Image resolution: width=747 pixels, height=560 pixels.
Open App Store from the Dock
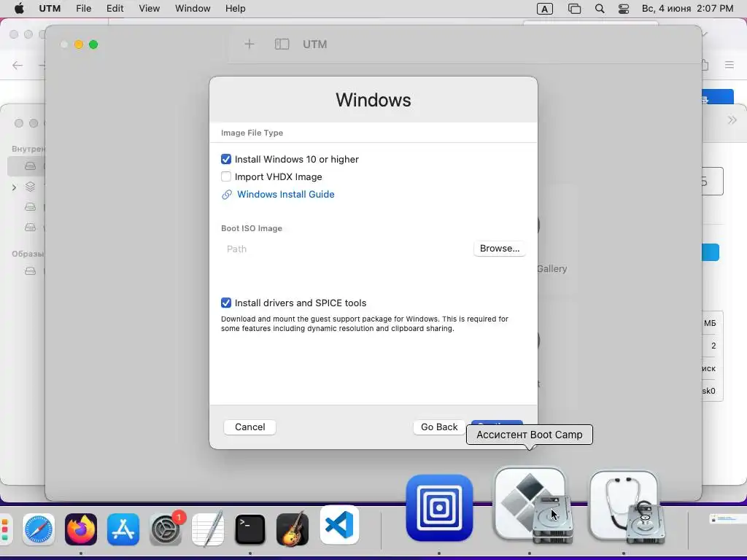tap(123, 529)
